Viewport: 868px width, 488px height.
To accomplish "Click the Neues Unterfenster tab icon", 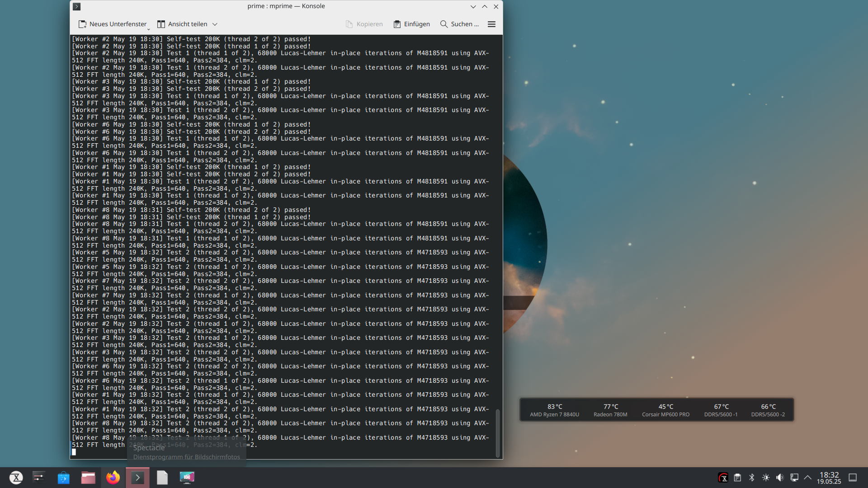I will (82, 24).
